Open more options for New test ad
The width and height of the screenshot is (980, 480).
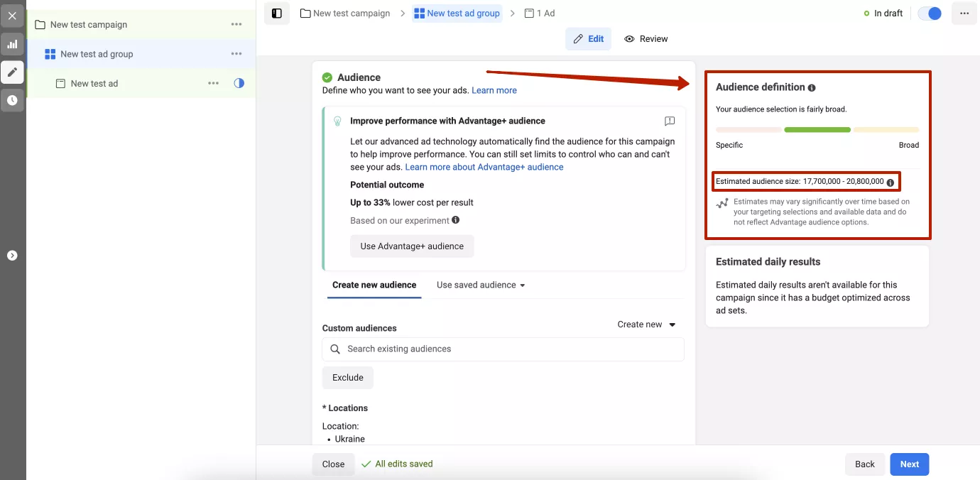point(214,83)
